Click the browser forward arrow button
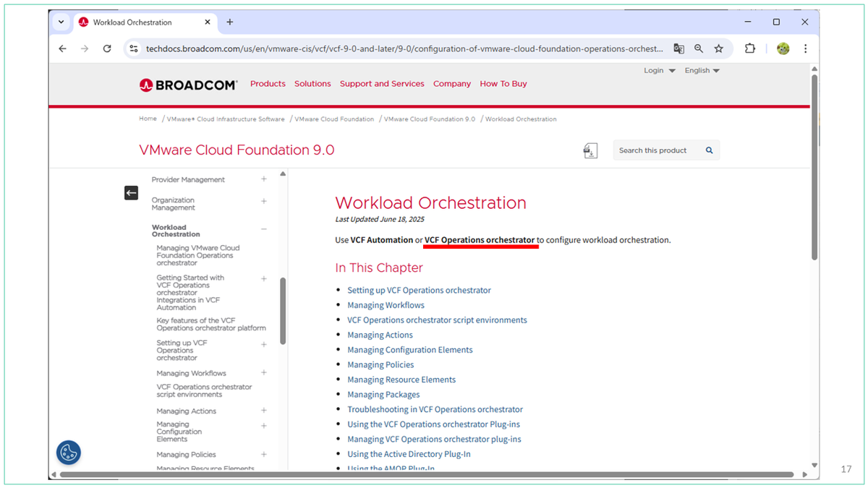Viewport: 868px width, 488px height. point(85,48)
